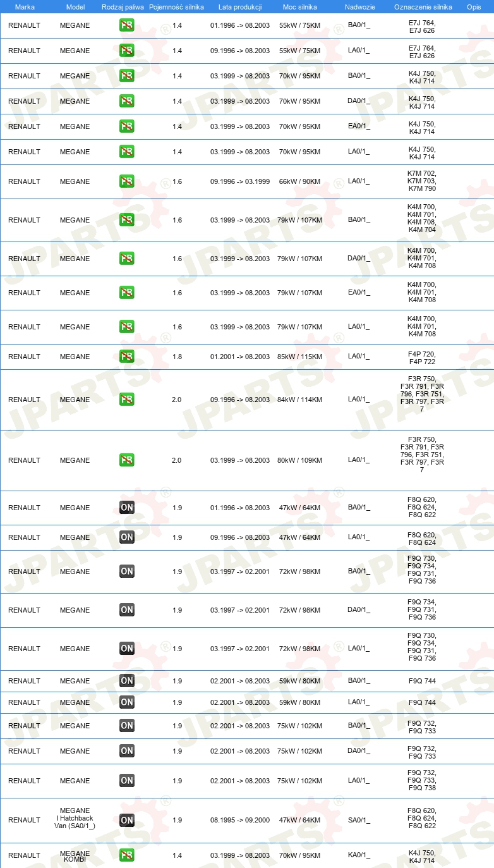This screenshot has width=494, height=868.
Task: Select the 'MEGANE KOMBI' model cell
Action: coord(75,856)
